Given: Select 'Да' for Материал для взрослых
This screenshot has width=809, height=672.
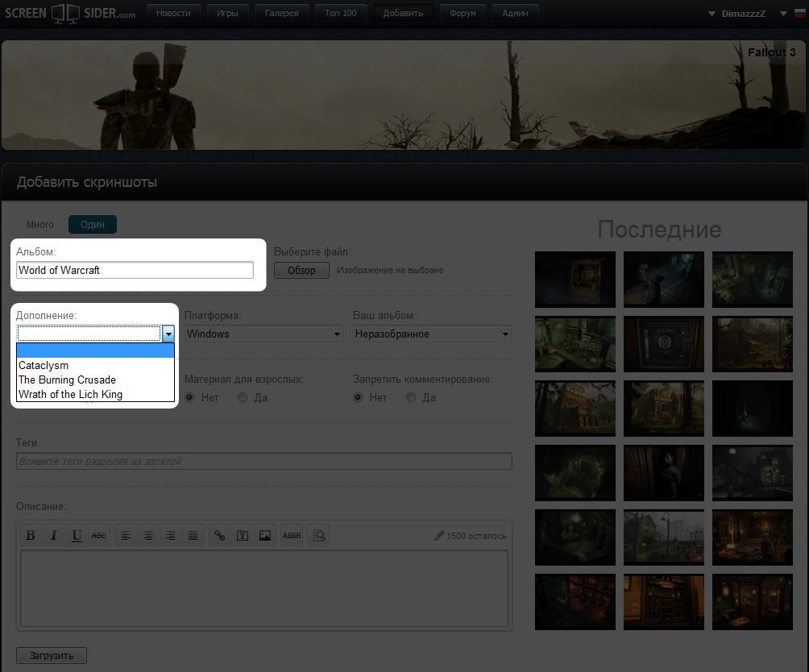Looking at the screenshot, I should coord(243,397).
